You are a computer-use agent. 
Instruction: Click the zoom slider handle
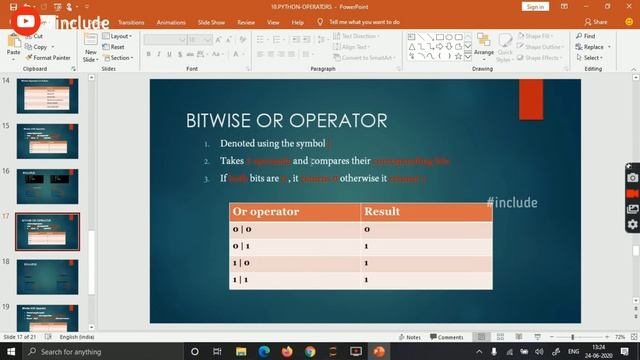point(573,337)
